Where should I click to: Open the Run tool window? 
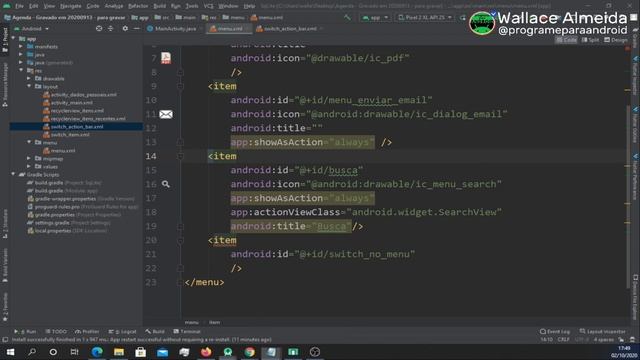tap(25, 331)
